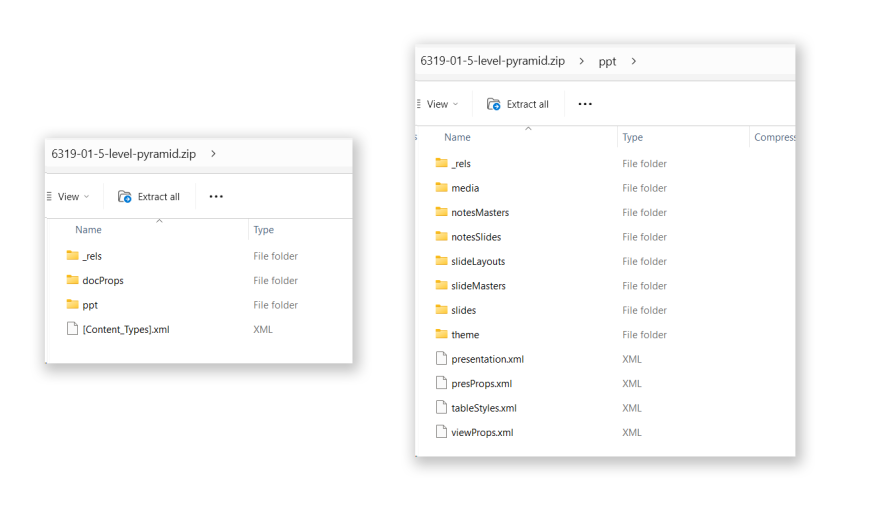Screen dimensions: 870x508
Task: Click the _rels folder icon in ppt window
Action: tap(441, 162)
